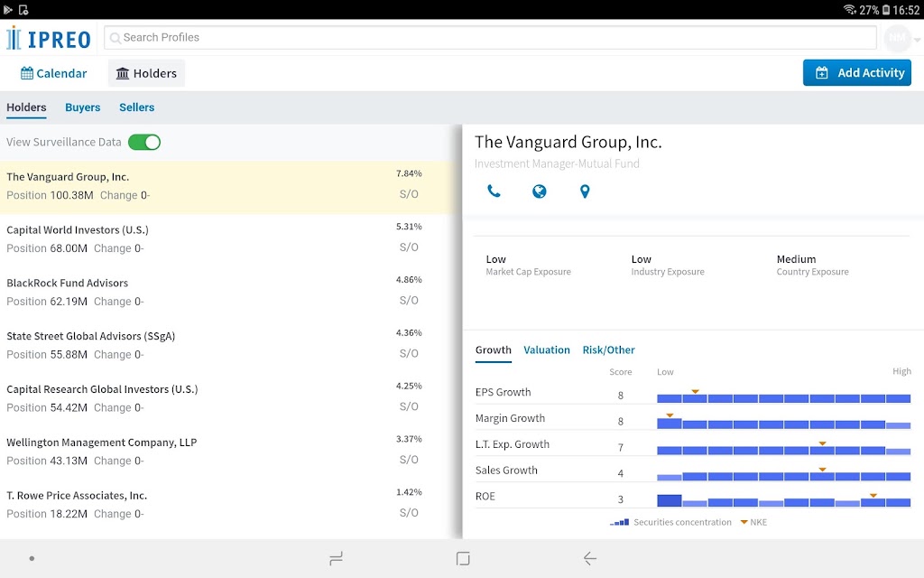Viewport: 924px width, 578px height.
Task: Click the Vanguard profile title heading
Action: 568,142
